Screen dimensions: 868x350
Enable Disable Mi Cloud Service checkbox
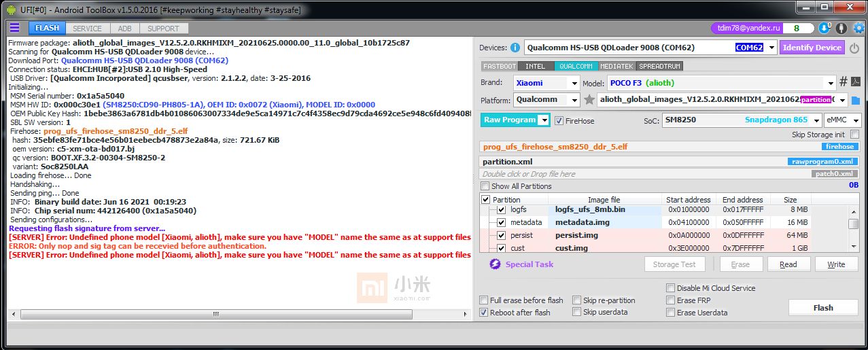tap(671, 288)
